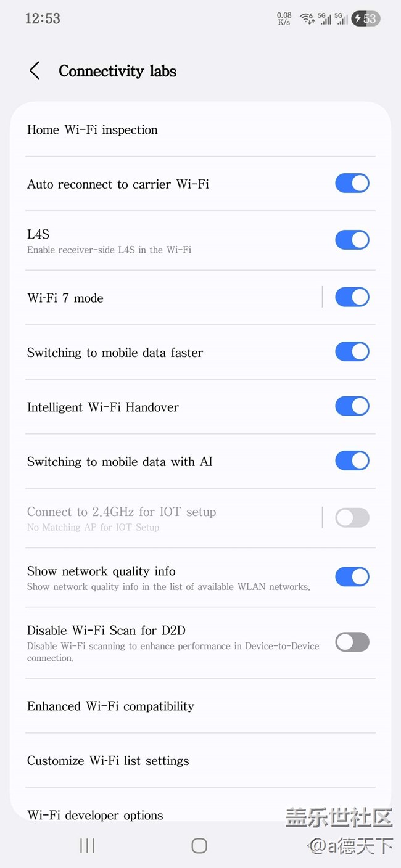Viewport: 401px width, 868px height.
Task: Toggle Switching to mobile data with AI
Action: (352, 461)
